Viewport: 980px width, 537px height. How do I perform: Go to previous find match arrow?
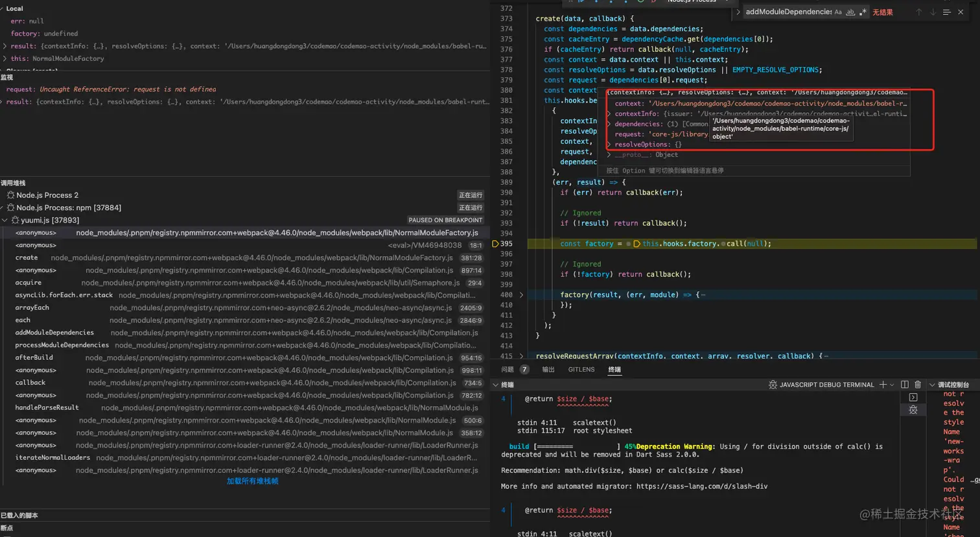point(918,12)
